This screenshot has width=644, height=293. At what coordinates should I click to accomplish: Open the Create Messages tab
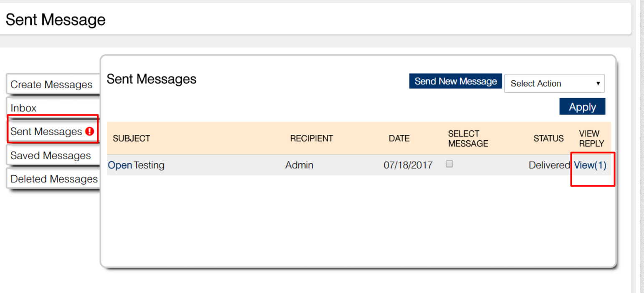click(51, 85)
